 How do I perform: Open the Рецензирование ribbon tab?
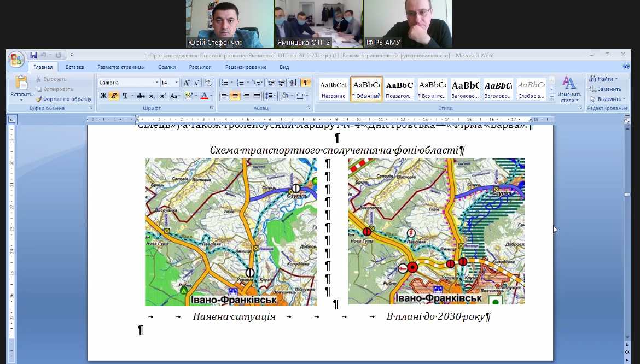(x=246, y=67)
